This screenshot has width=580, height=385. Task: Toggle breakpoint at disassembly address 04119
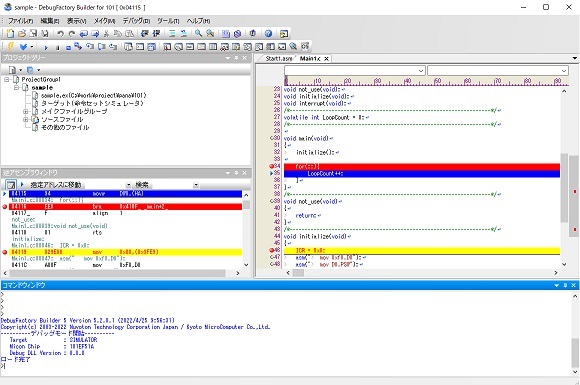pos(5,252)
